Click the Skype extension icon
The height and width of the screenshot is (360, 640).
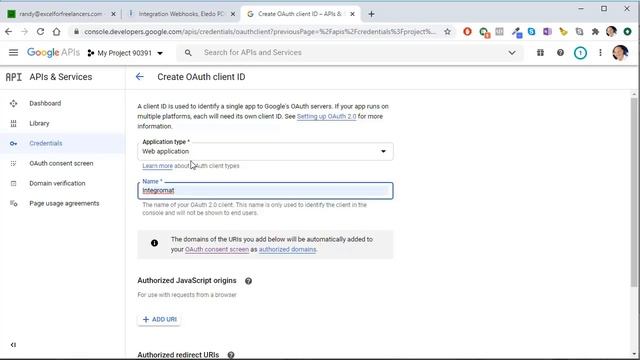tap(531, 31)
